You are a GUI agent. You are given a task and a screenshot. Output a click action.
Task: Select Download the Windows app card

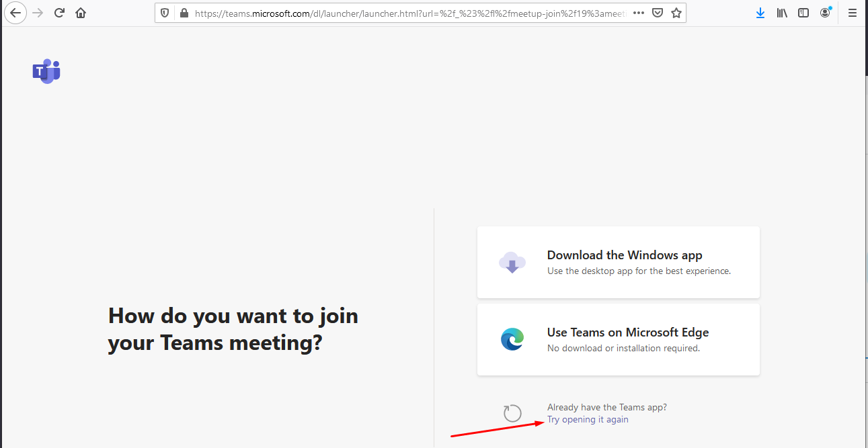(618, 262)
